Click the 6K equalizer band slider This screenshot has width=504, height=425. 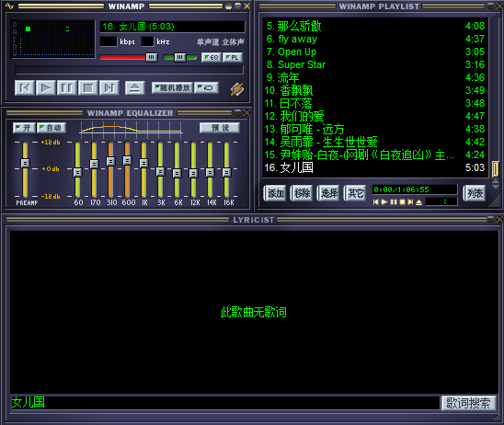[177, 174]
